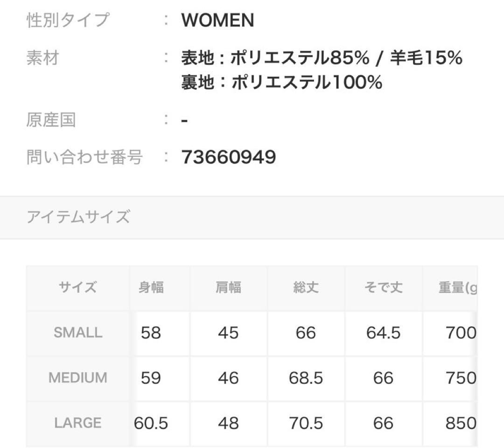The height and width of the screenshot is (448, 504).
Task: Click the SMALL そで丈 value 64.5
Action: [x=383, y=333]
